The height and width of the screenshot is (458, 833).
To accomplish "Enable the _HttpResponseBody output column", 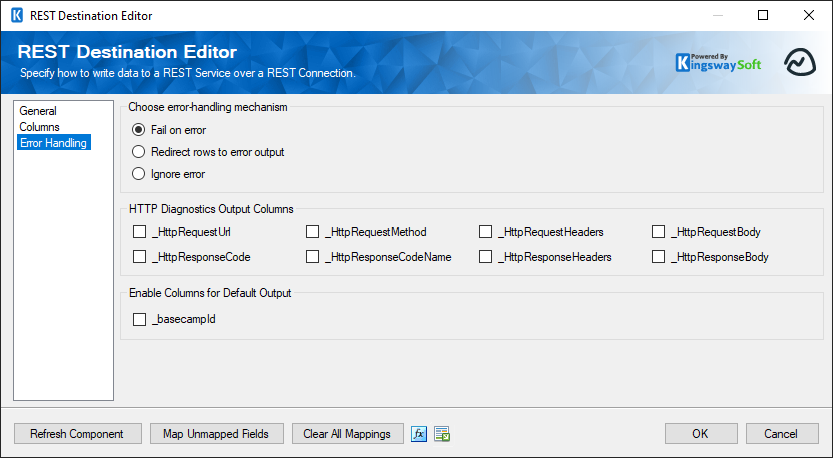I will click(x=658, y=257).
